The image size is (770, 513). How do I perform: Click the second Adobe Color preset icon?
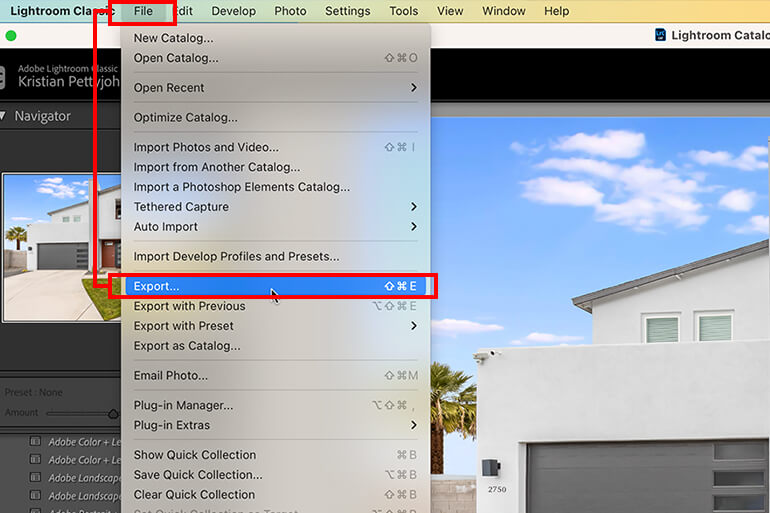[35, 459]
